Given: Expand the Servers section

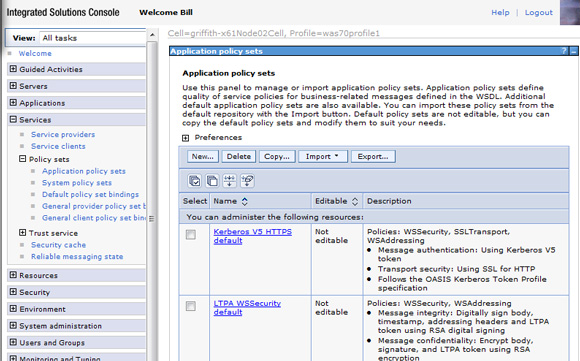Looking at the screenshot, I should click(13, 86).
